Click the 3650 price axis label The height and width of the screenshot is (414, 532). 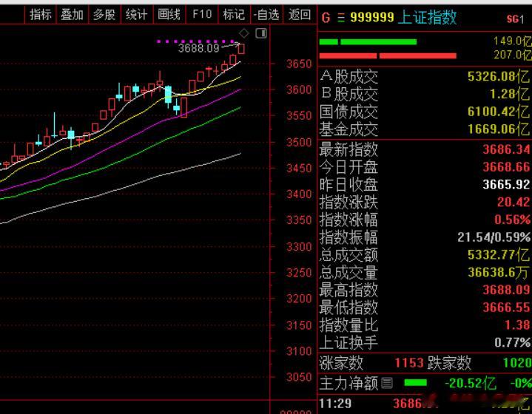tap(299, 64)
